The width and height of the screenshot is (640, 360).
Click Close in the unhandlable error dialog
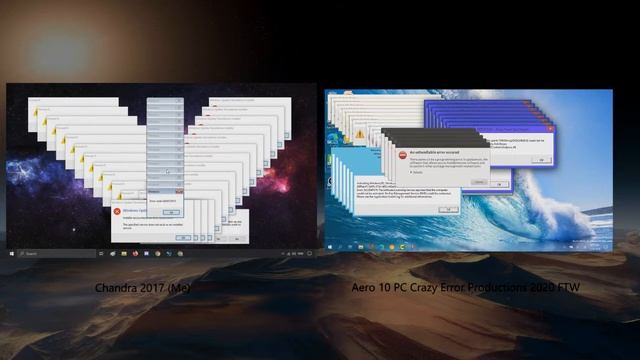click(479, 182)
